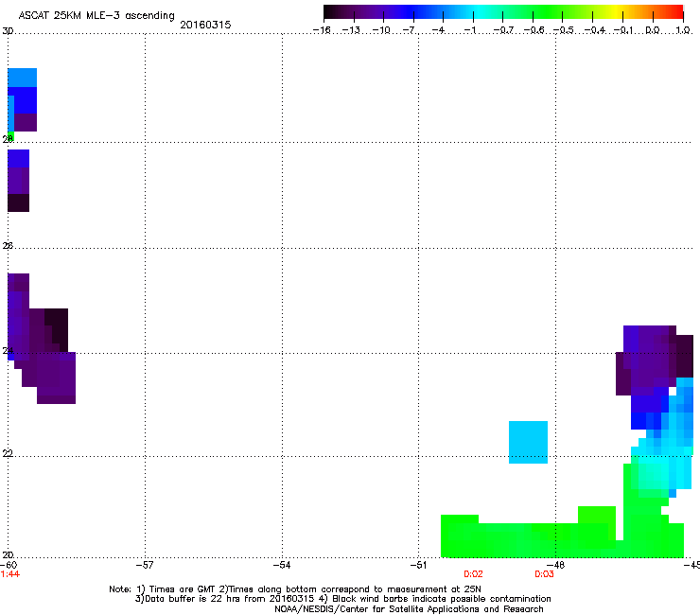700x615 pixels.
Task: Click longitude label -48
Action: (x=555, y=565)
